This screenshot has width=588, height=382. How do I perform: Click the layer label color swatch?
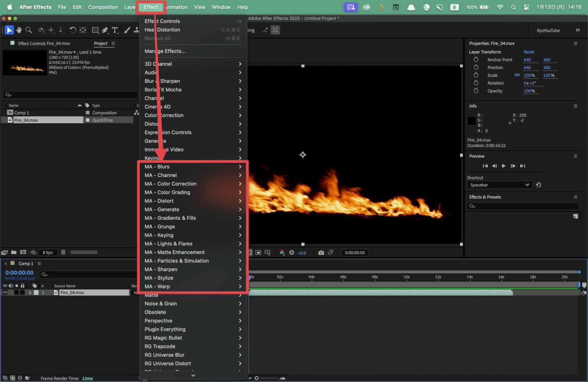36,292
